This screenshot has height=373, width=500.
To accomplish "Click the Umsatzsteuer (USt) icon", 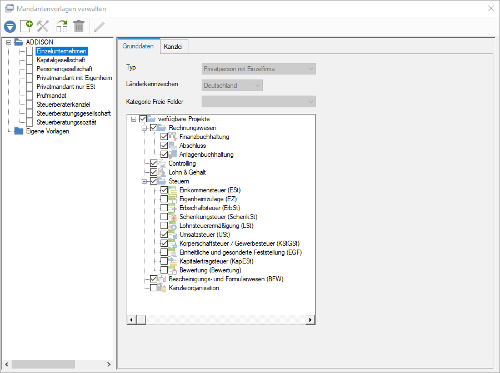I will 172,235.
